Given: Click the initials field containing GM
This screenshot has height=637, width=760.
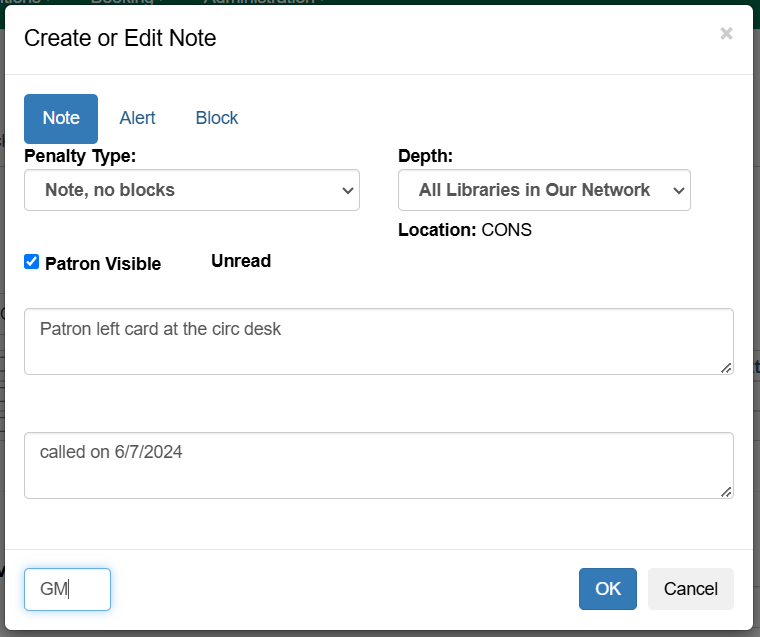Looking at the screenshot, I should (x=67, y=589).
